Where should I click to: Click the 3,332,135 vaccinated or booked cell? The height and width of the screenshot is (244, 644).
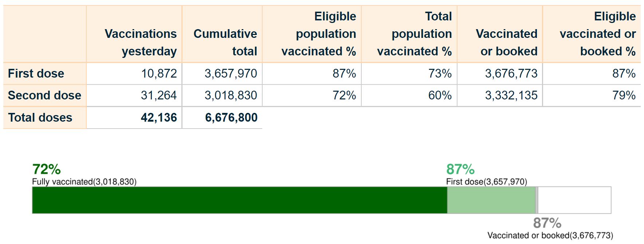(511, 95)
